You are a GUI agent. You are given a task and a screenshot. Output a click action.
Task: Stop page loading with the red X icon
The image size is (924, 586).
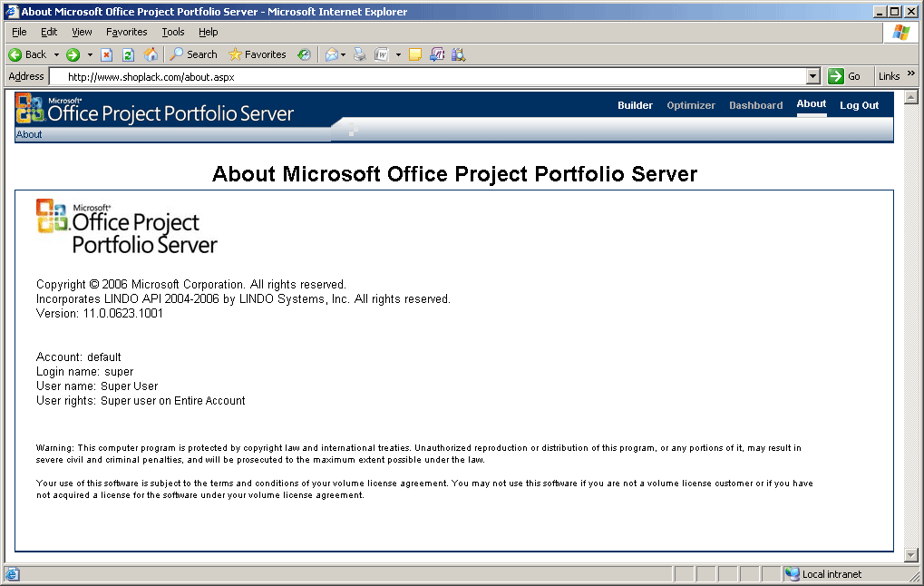[x=107, y=54]
